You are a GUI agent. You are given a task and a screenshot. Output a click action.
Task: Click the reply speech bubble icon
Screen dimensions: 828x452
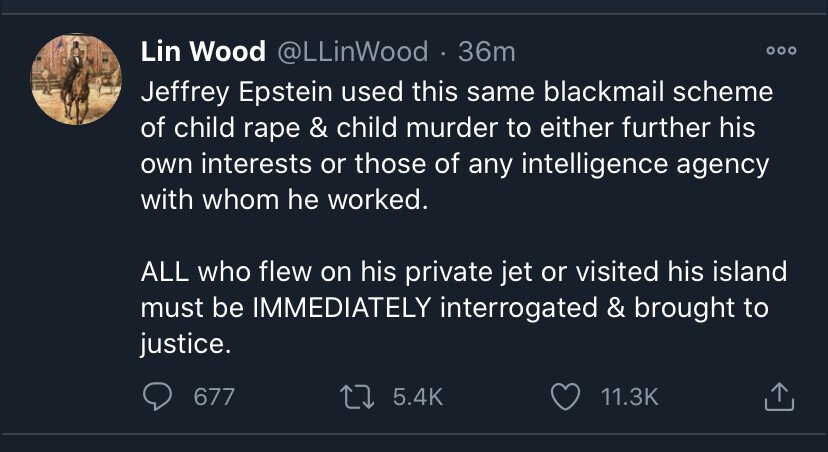pyautogui.click(x=156, y=397)
